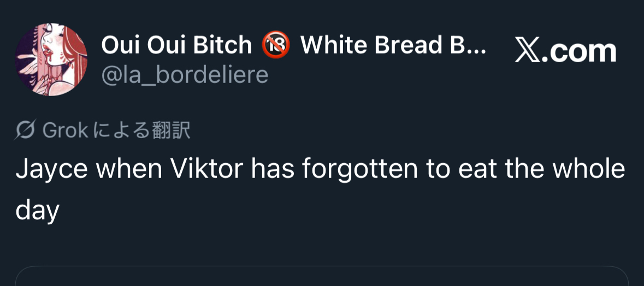This screenshot has width=644, height=286.
Task: Click the word "day" on the tweet's second line
Action: (37, 209)
